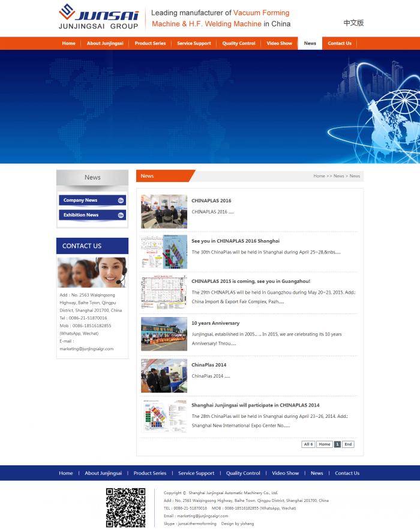Image resolution: width=420 pixels, height=532 pixels.
Task: Read 'CHINAPLAS 2015 is coming' article
Action: pos(250,281)
